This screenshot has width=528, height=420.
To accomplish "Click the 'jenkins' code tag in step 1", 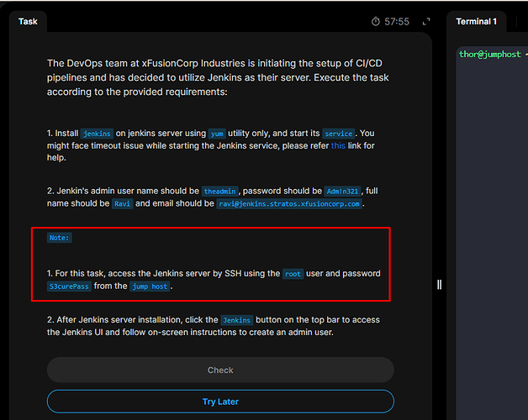I will pyautogui.click(x=97, y=134).
